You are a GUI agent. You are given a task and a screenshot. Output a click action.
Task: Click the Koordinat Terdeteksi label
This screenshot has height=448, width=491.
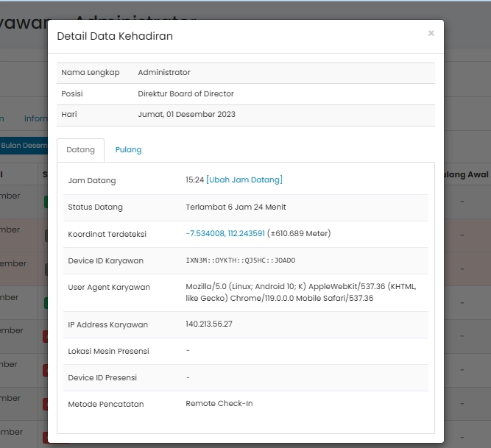pos(107,234)
